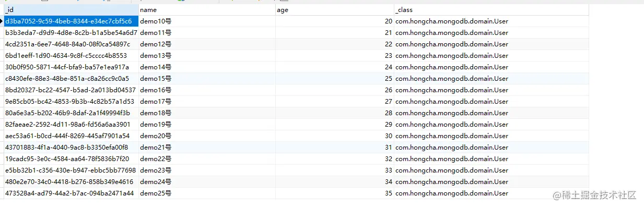Click name cell demo12号
This screenshot has height=208, width=644.
pyautogui.click(x=207, y=44)
